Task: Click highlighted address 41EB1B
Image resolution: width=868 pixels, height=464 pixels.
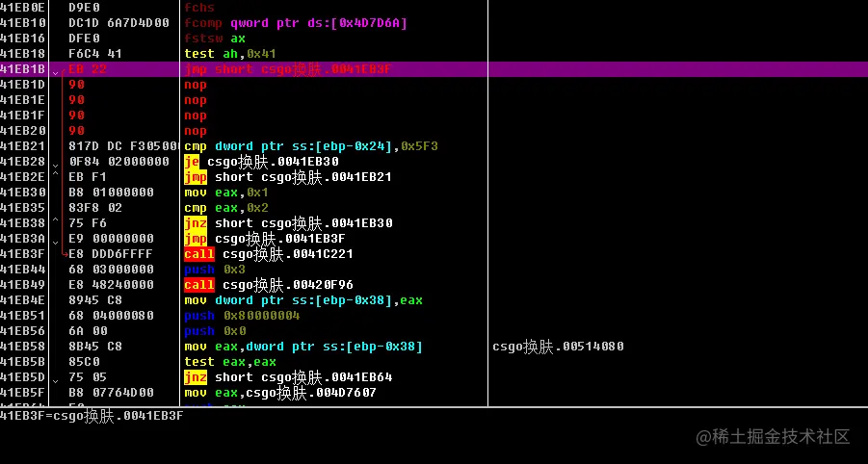Action: (x=23, y=69)
